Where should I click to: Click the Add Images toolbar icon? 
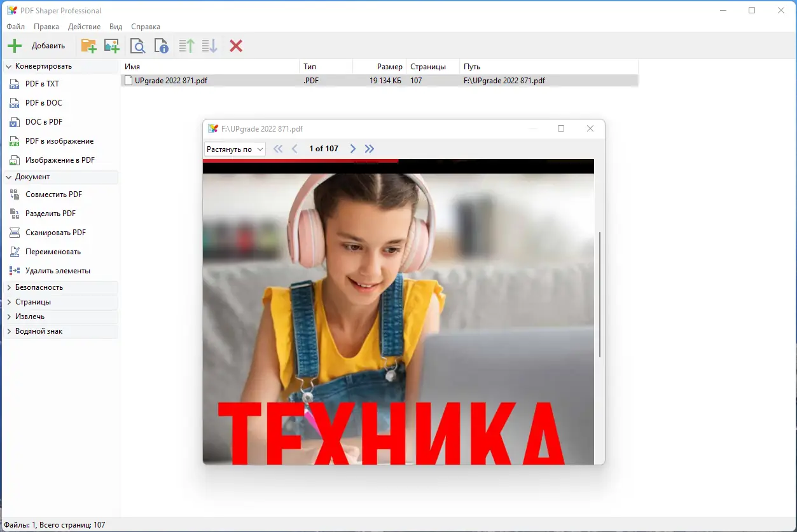point(111,45)
